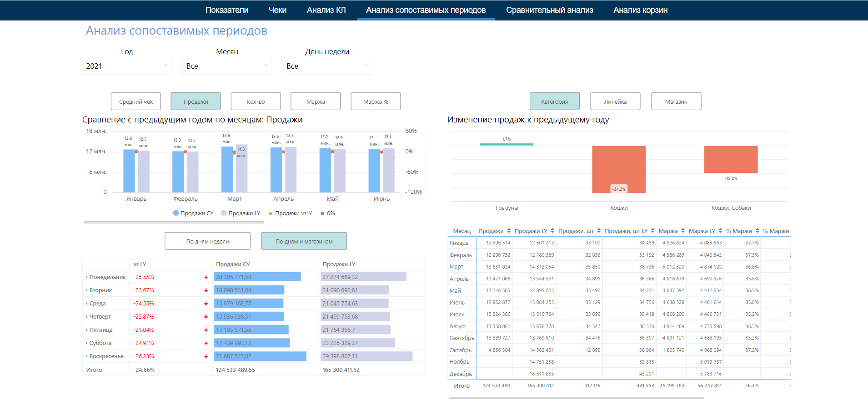868x406 pixels.
Task: Click the Продажи CY legend marker
Action: click(x=176, y=213)
